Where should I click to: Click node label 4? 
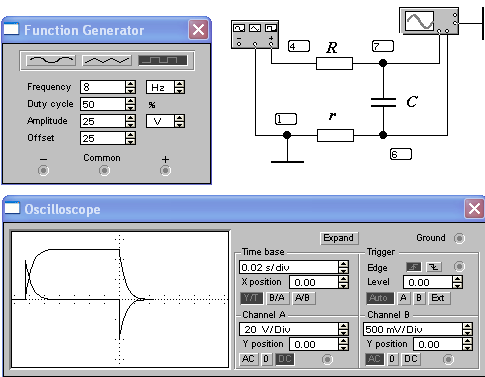pyautogui.click(x=299, y=46)
